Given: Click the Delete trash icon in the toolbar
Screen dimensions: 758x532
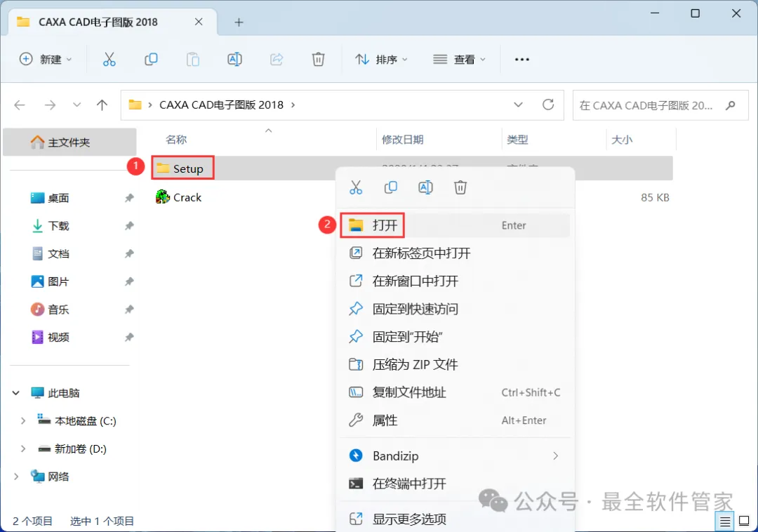Looking at the screenshot, I should click(x=318, y=60).
